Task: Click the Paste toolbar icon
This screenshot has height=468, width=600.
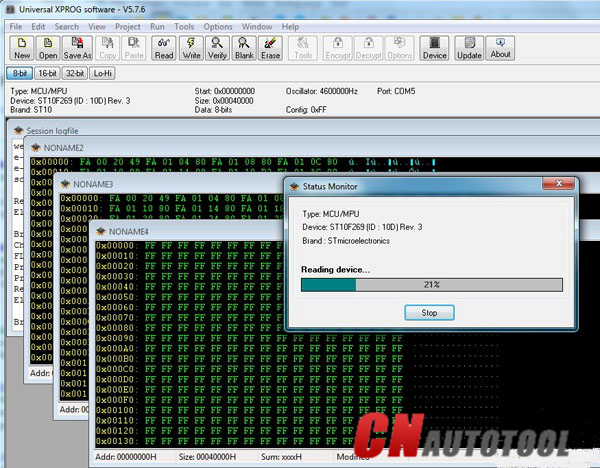Action: (134, 48)
